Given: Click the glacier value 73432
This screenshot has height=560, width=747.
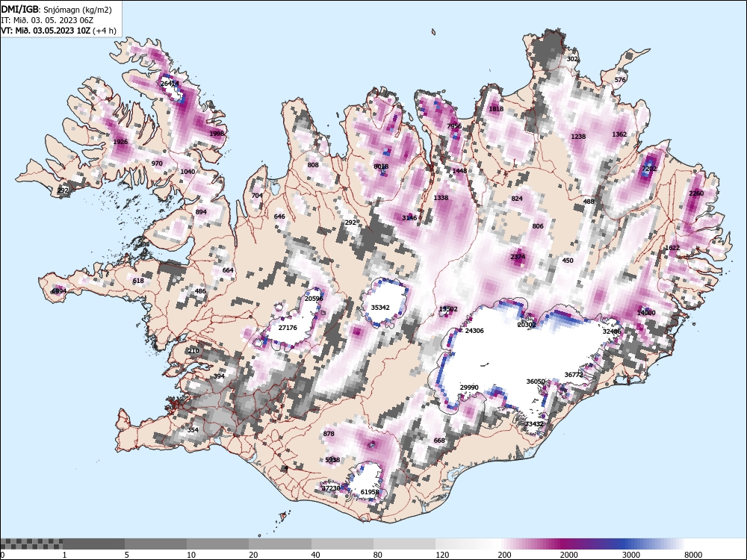Looking at the screenshot, I should point(534,424).
